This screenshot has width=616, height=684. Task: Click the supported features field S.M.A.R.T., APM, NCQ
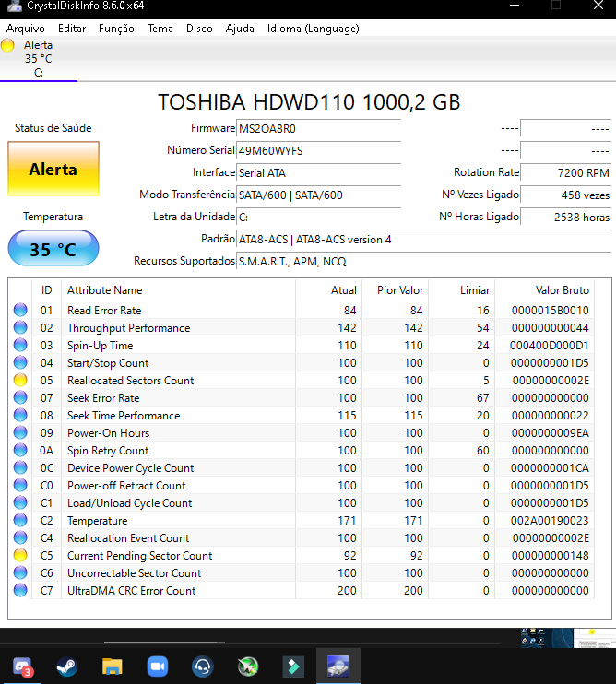(423, 261)
